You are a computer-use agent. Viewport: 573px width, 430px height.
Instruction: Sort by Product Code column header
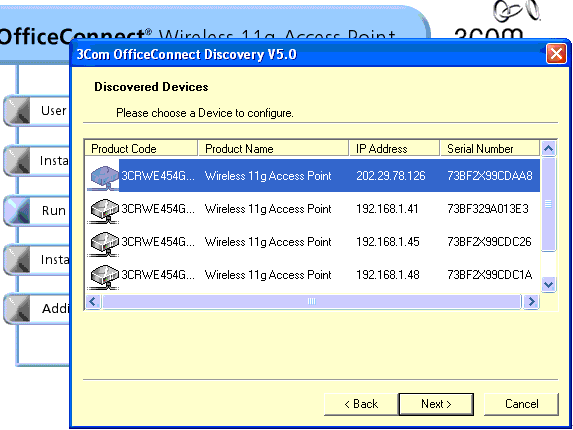pyautogui.click(x=141, y=149)
